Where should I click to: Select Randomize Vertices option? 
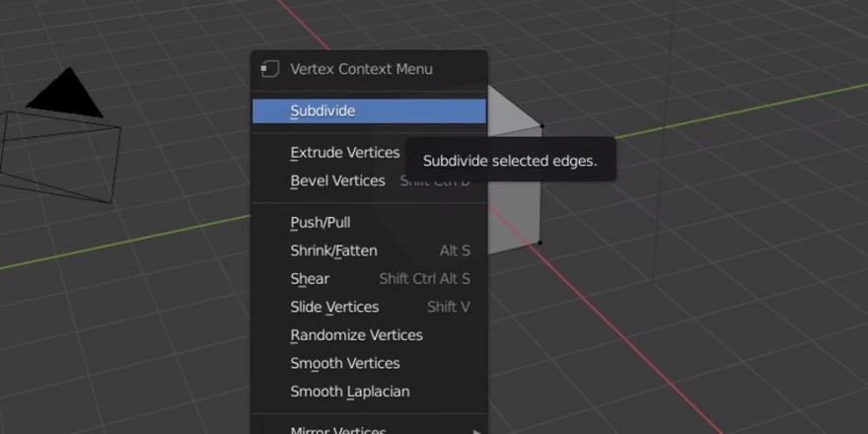point(369,335)
